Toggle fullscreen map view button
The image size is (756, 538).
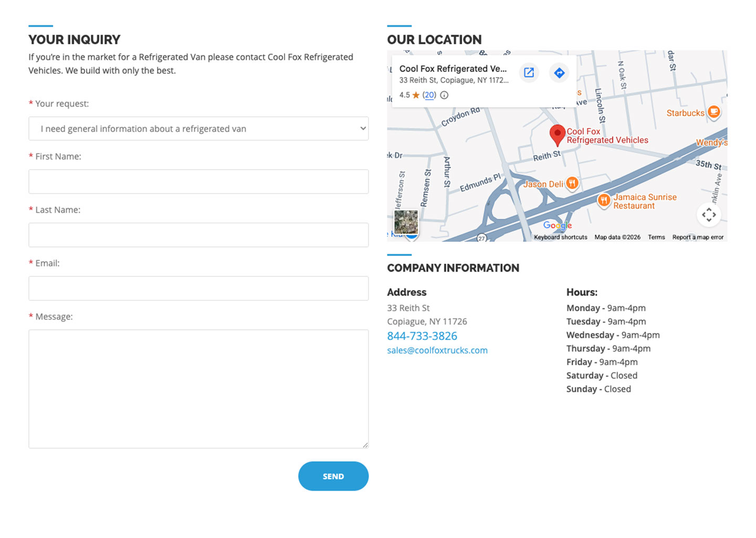coord(709,214)
